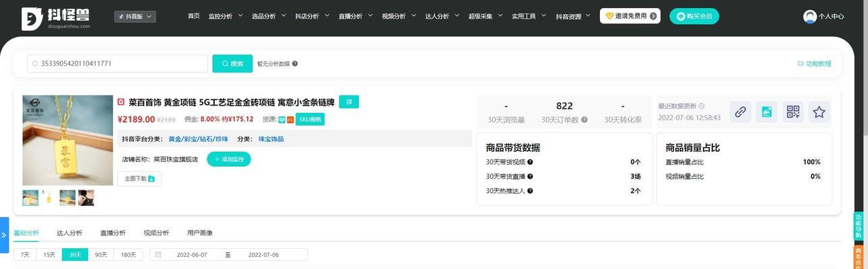The width and height of the screenshot is (868, 269).
Task: Open the orange 商务合作 side tab
Action: pyautogui.click(x=859, y=257)
